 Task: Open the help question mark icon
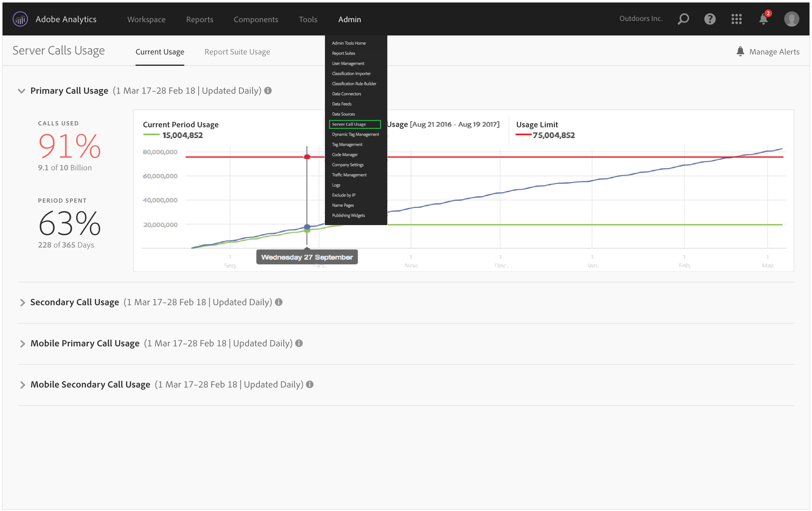point(710,19)
